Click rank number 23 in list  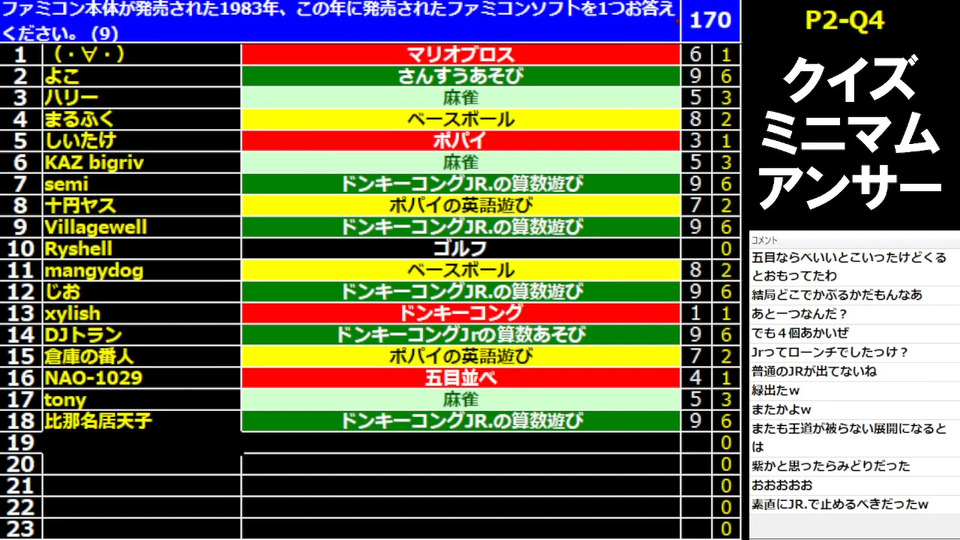click(x=20, y=529)
